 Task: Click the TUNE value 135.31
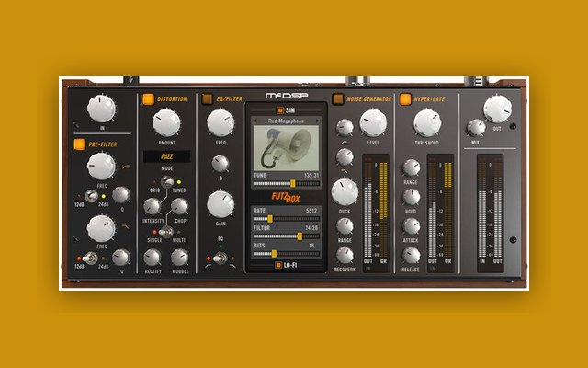click(311, 176)
